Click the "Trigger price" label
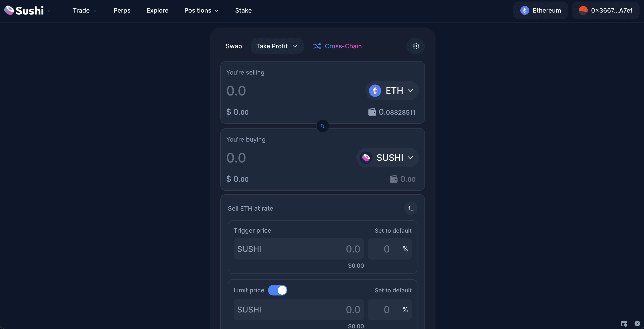644x329 pixels. pyautogui.click(x=252, y=230)
